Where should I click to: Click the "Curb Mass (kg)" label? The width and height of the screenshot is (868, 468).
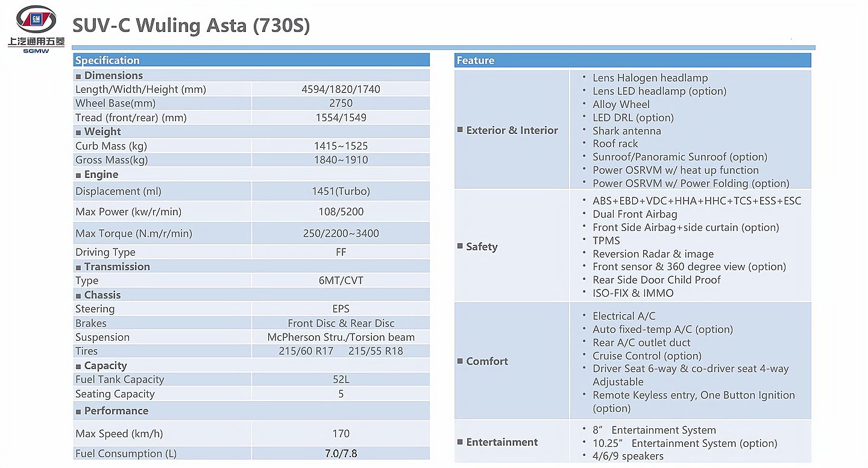tap(111, 146)
